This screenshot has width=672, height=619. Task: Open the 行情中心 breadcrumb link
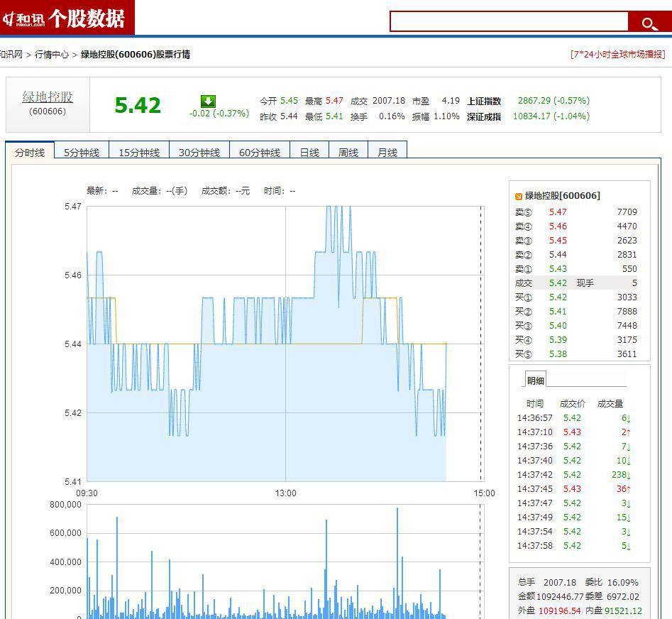click(x=51, y=55)
